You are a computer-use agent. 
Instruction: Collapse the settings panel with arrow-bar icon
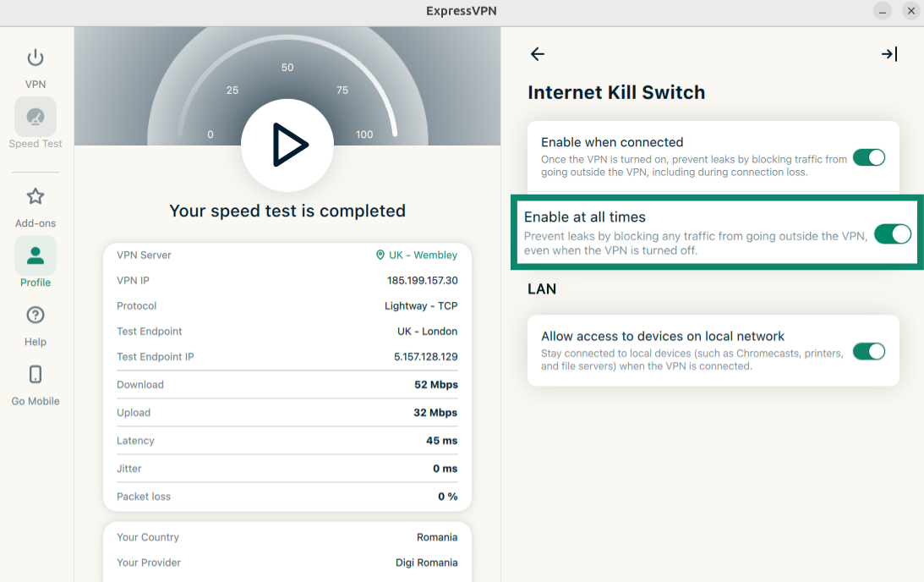point(888,54)
